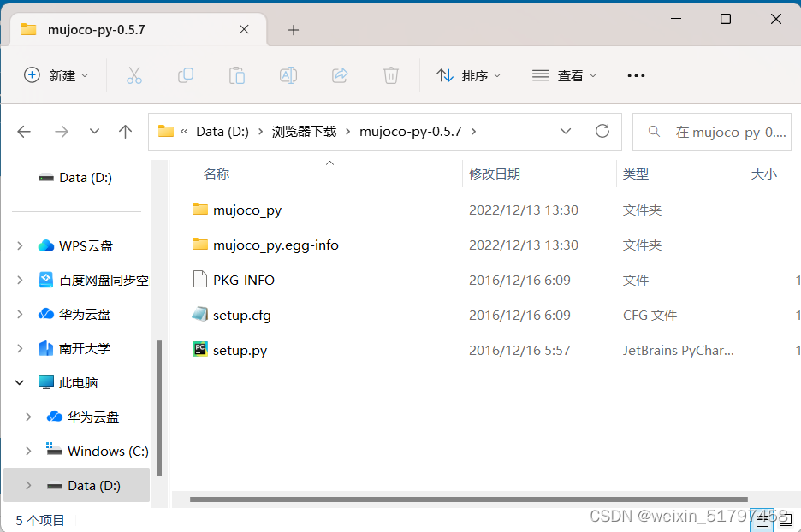Screen dimensions: 801x532
Task: Open recent locations chevron dropdown
Action: tap(94, 131)
